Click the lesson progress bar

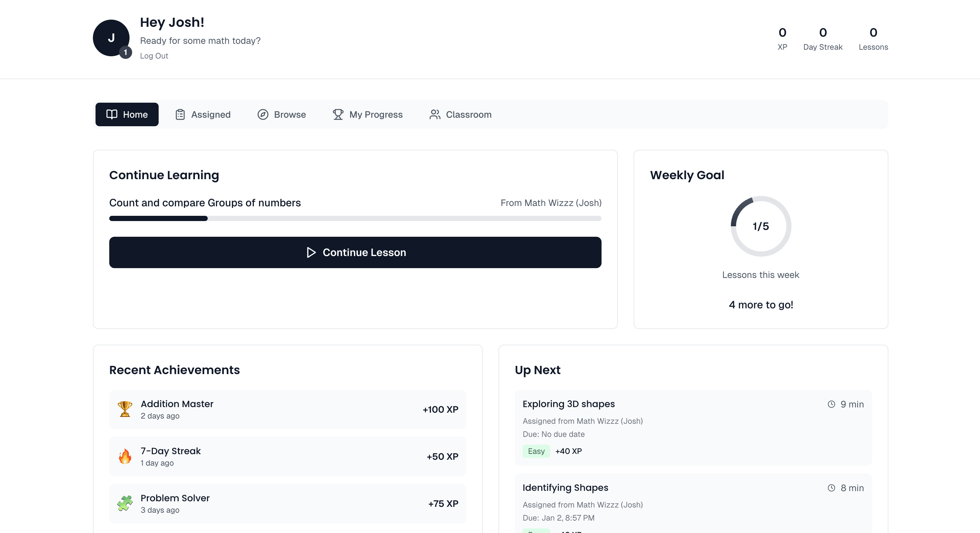[355, 218]
